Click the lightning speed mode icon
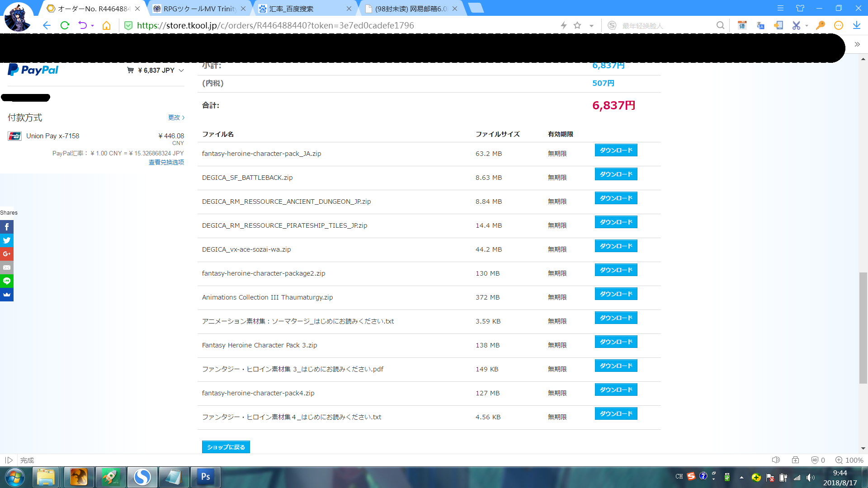Screen dimensions: 868x488 (564, 26)
